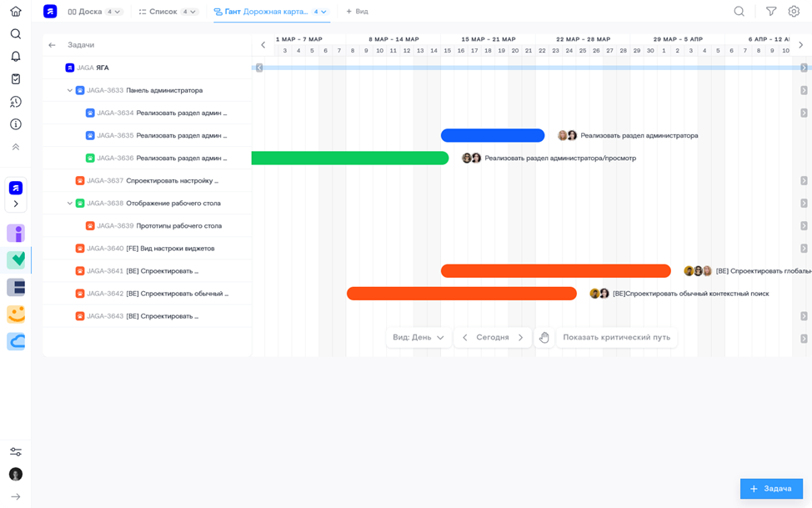
Task: Click the blue JAGA-3635 Gantt bar
Action: click(492, 135)
